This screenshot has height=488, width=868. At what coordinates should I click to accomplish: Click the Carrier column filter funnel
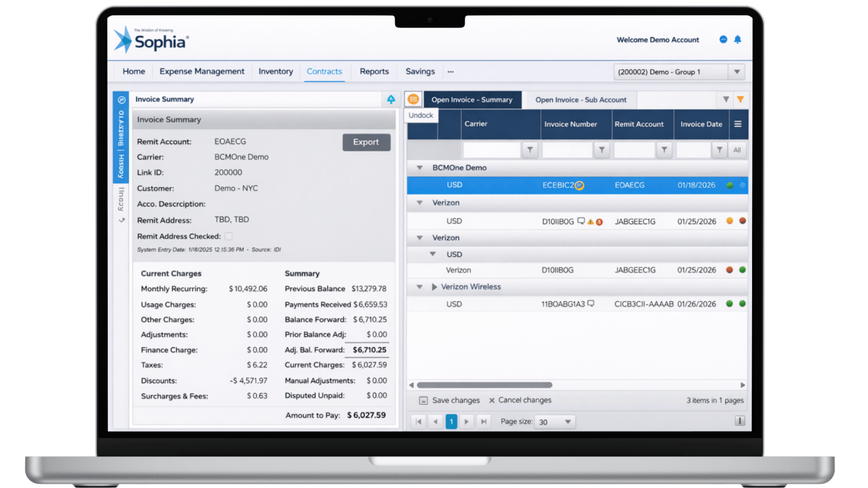click(530, 150)
